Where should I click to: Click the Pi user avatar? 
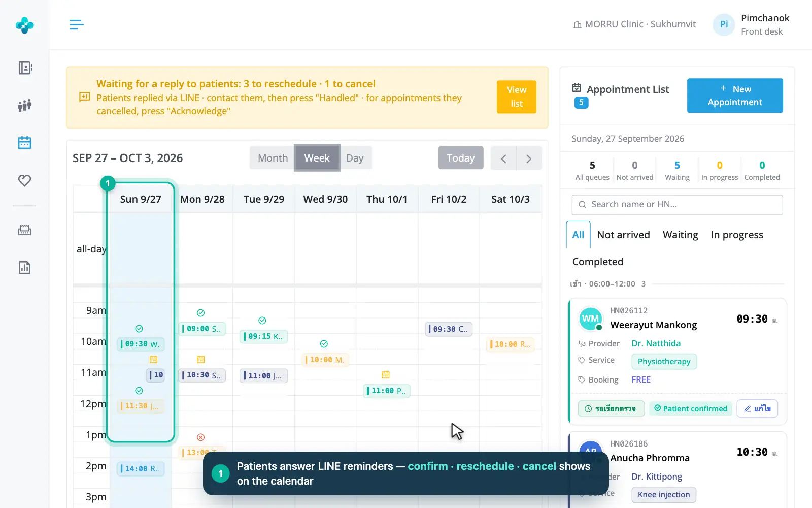724,24
